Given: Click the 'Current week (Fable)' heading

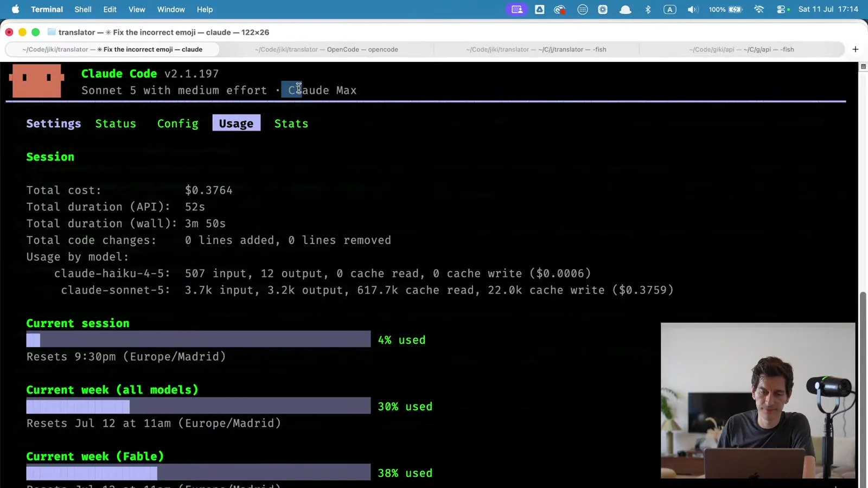Looking at the screenshot, I should 95,457.
